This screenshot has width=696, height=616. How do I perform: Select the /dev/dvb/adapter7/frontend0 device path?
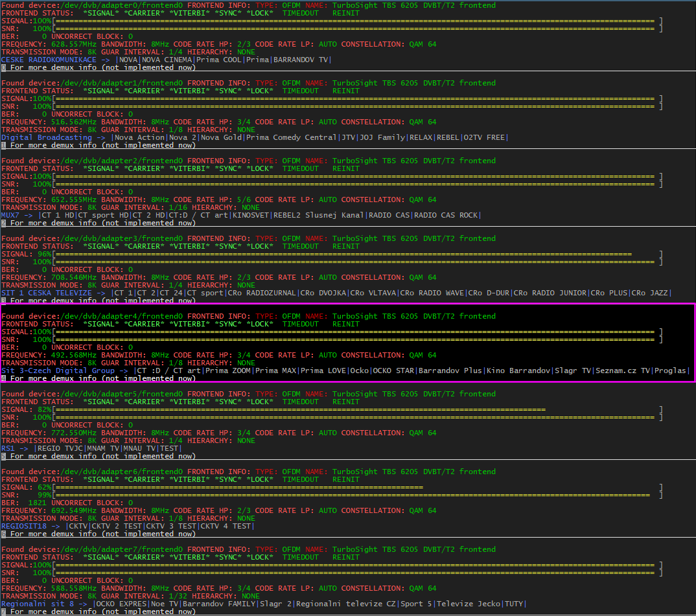(x=121, y=549)
